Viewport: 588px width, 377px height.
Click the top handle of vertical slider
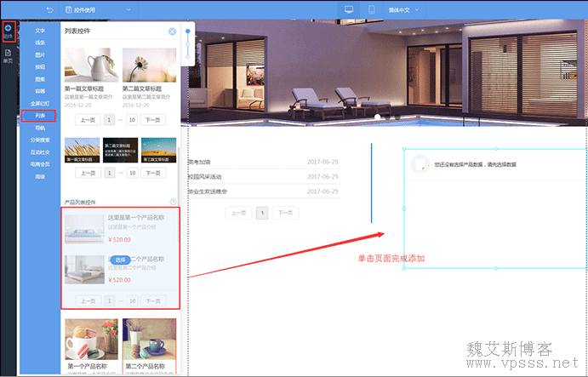187,32
